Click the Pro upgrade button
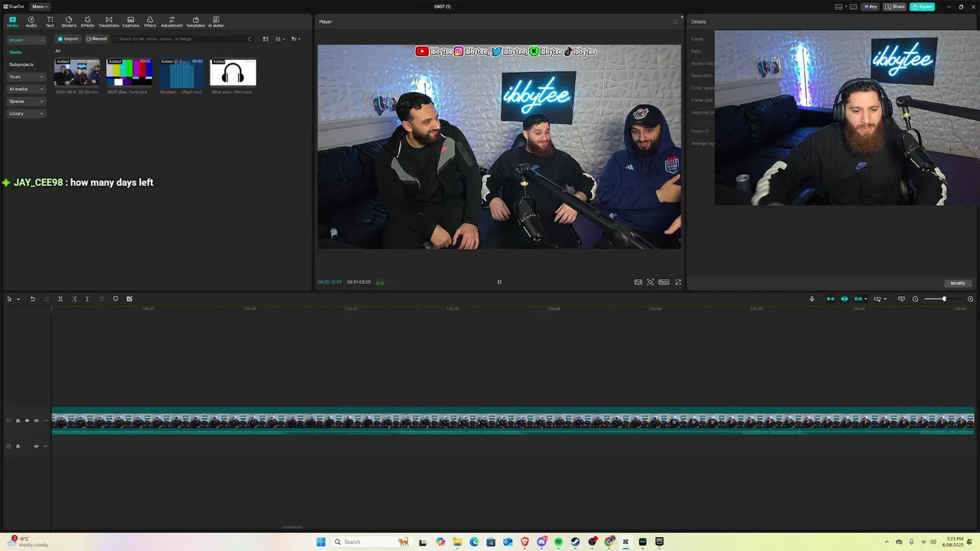The width and height of the screenshot is (980, 551). [x=871, y=6]
